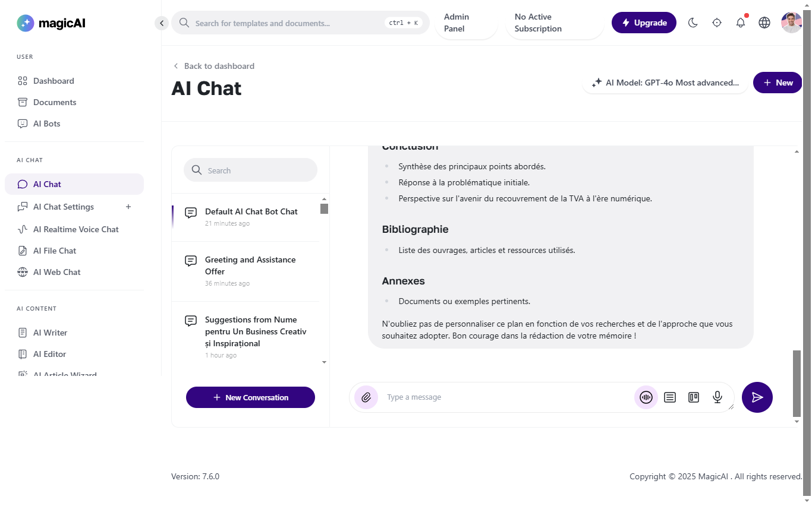The height and width of the screenshot is (506, 812).
Task: Click the microphone voice input icon
Action: [717, 397]
